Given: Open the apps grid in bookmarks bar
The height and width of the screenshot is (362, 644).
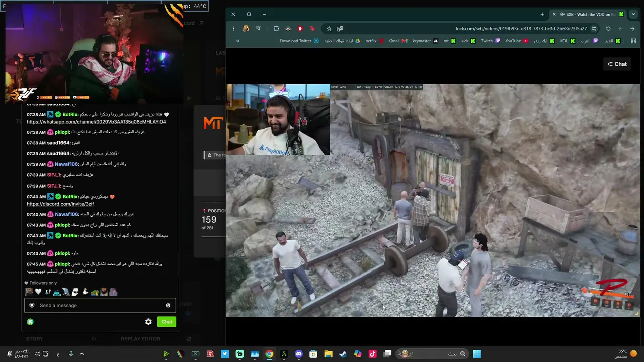Looking at the screenshot, I should [x=633, y=41].
